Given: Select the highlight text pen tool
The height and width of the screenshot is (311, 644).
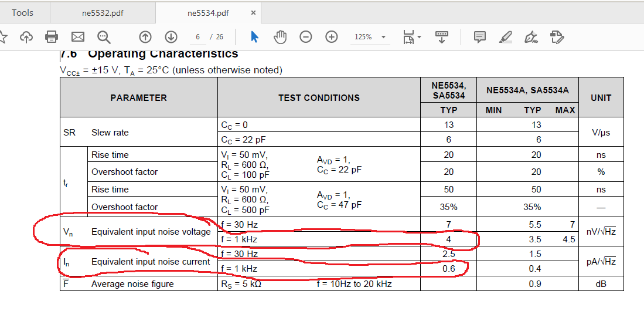Looking at the screenshot, I should click(505, 37).
